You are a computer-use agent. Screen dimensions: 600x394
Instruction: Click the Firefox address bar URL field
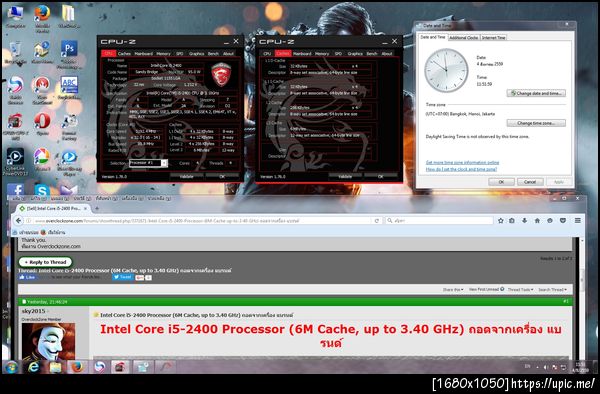(x=199, y=221)
